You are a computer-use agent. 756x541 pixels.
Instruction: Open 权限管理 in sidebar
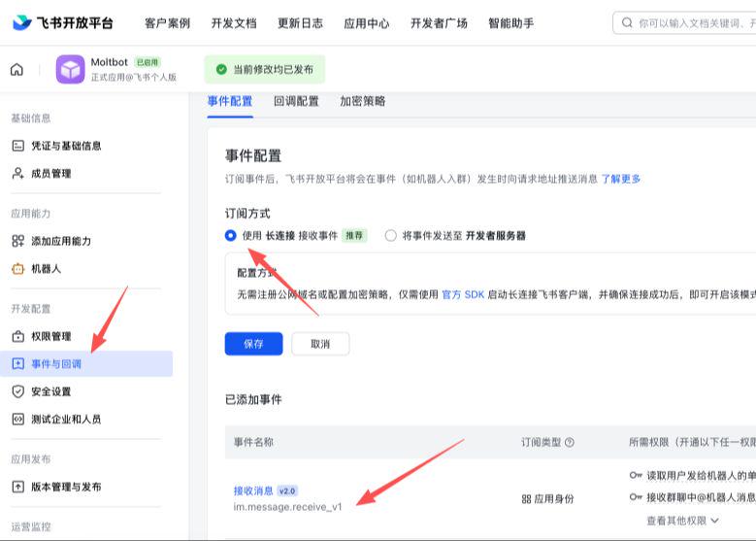[51, 336]
